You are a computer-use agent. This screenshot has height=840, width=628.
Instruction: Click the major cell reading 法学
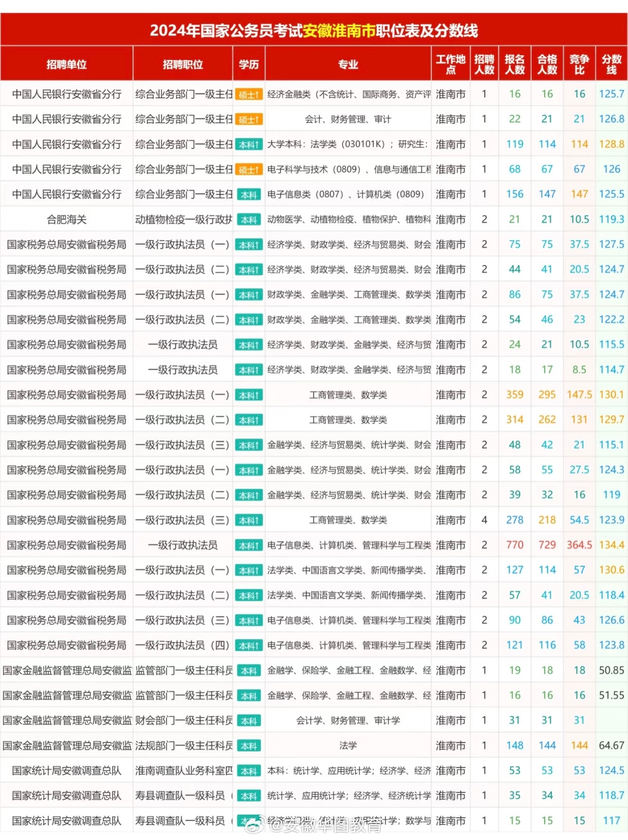tap(348, 746)
